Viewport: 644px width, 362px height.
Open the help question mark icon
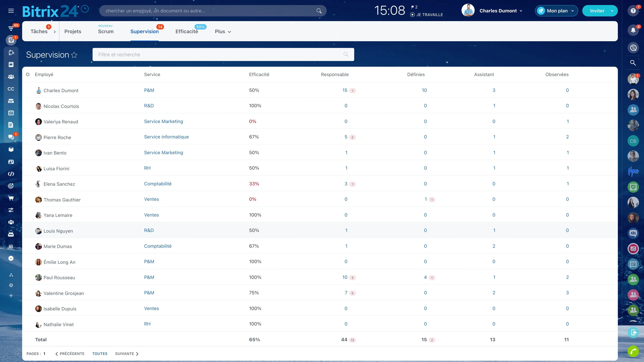click(x=633, y=11)
